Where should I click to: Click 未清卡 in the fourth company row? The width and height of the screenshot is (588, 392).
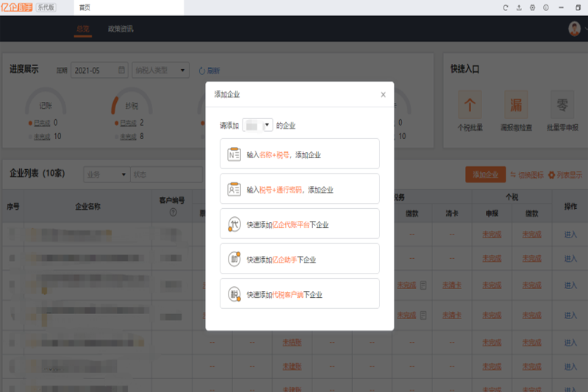point(452,316)
